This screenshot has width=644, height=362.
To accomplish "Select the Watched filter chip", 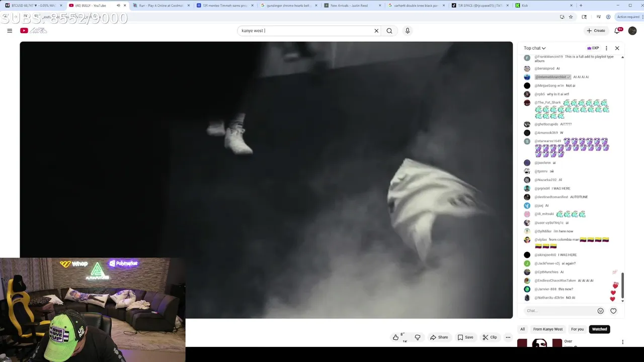I will click(599, 329).
